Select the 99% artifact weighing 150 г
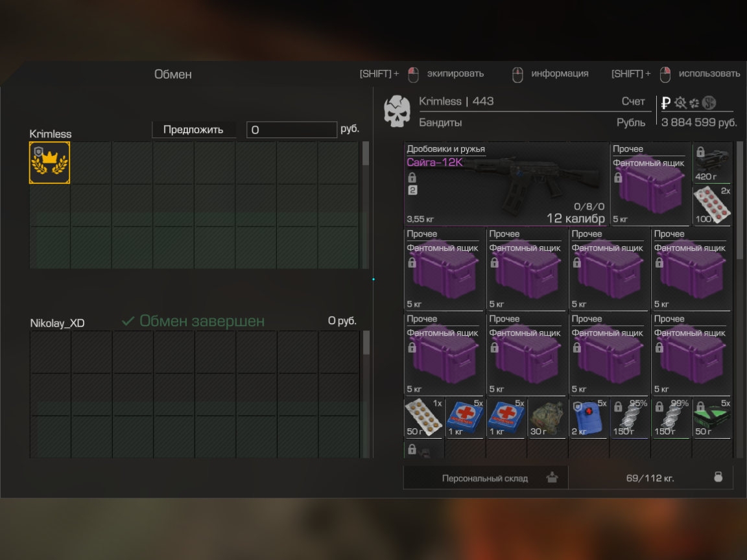 pyautogui.click(x=670, y=417)
